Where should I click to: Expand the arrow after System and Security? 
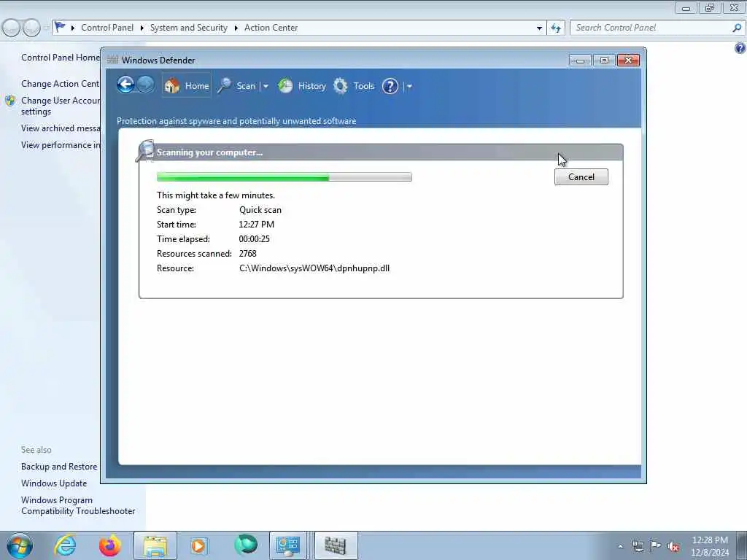(x=236, y=28)
